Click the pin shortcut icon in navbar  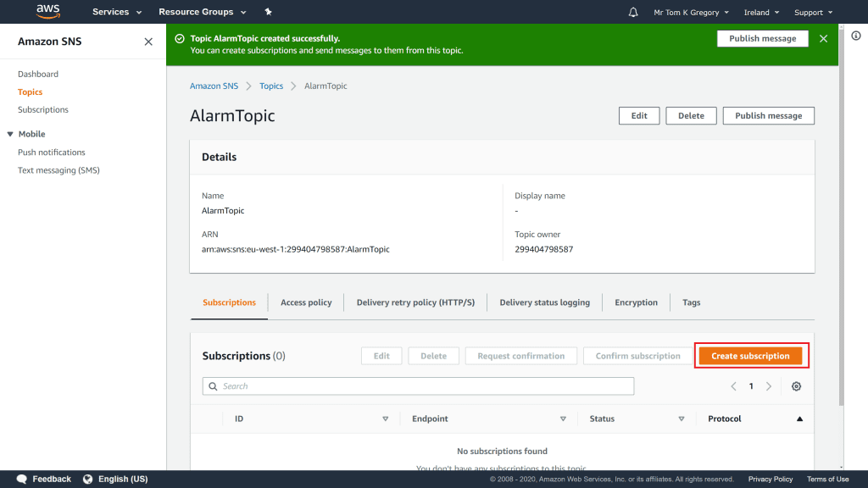pos(269,13)
